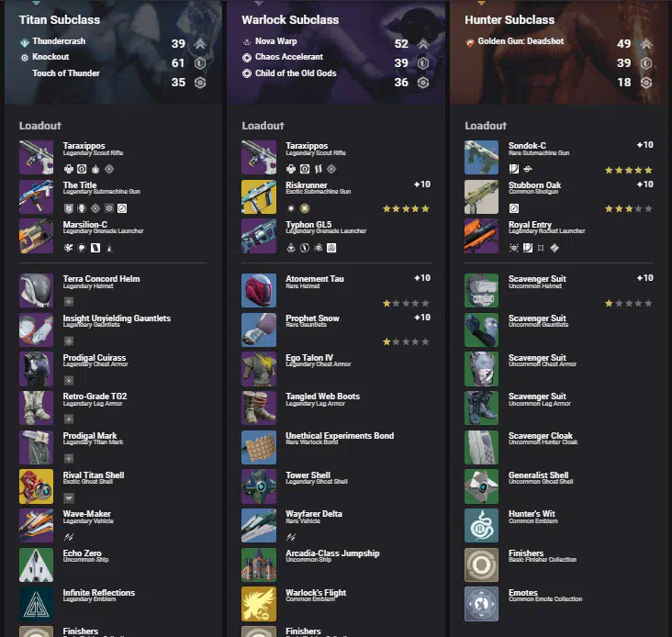Screen dimensions: 672x637
Task: Expand the chevron above Hunter Subclass
Action: coord(482,3)
